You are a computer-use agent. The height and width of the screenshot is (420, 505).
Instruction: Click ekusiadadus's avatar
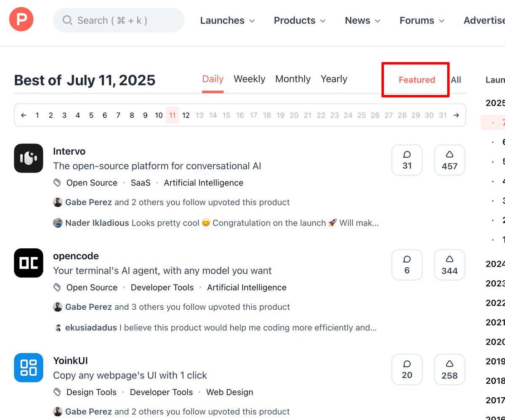[58, 328]
